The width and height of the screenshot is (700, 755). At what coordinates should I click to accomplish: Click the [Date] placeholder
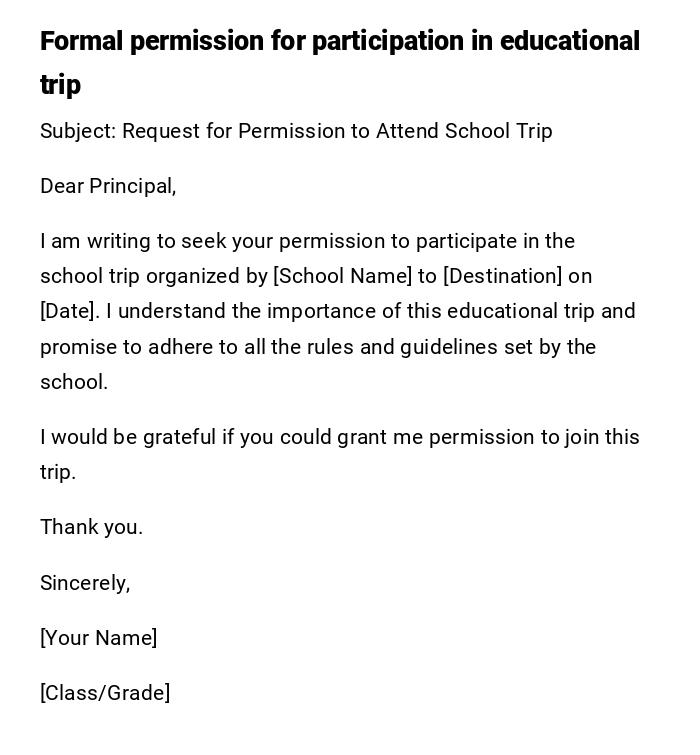[x=69, y=311]
